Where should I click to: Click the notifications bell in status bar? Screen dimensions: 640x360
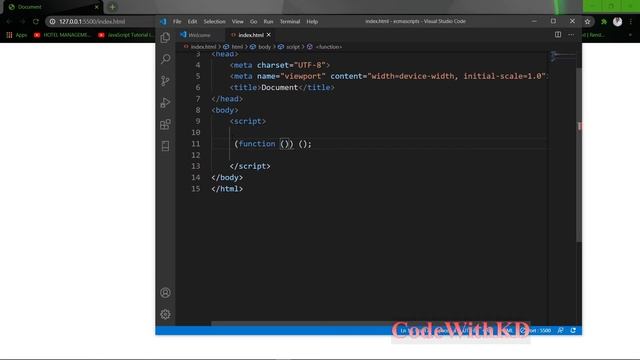click(x=573, y=330)
